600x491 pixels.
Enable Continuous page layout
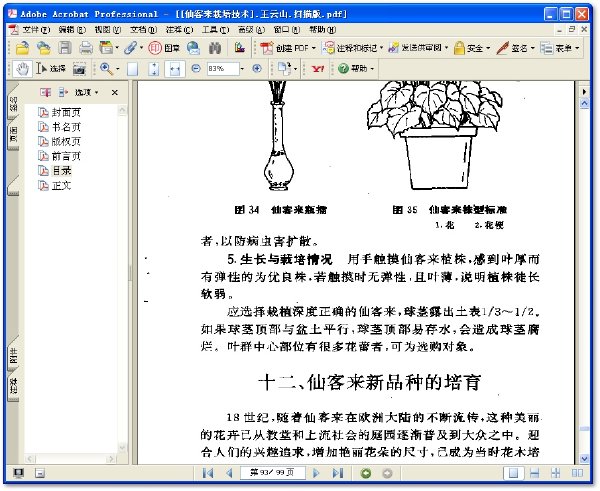click(x=535, y=473)
